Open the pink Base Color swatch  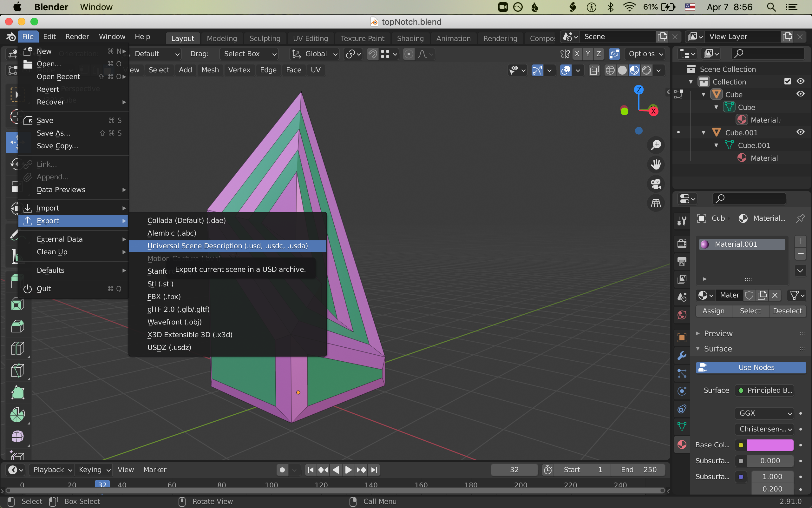(x=770, y=445)
